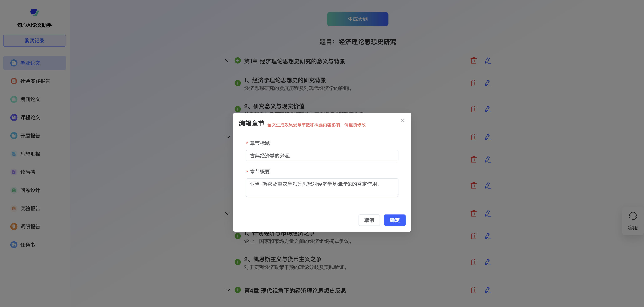Open 购买记录 purchase records
Image resolution: width=644 pixels, height=307 pixels.
pyautogui.click(x=35, y=40)
